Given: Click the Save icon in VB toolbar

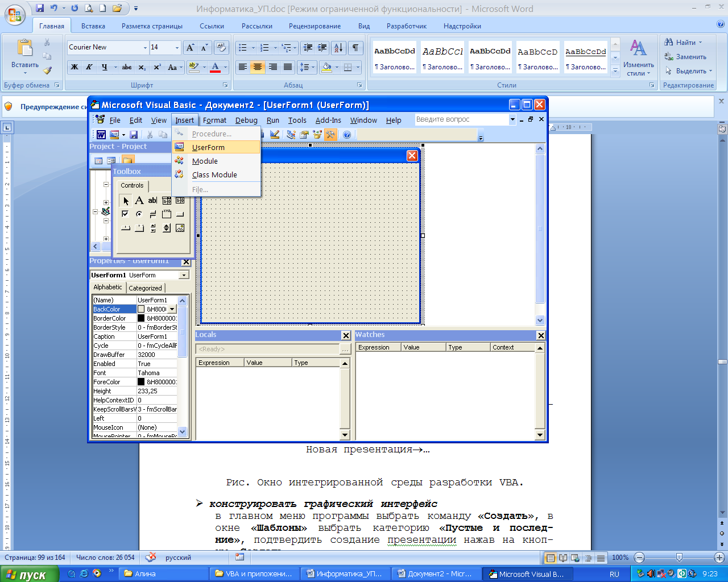Looking at the screenshot, I should click(x=134, y=135).
